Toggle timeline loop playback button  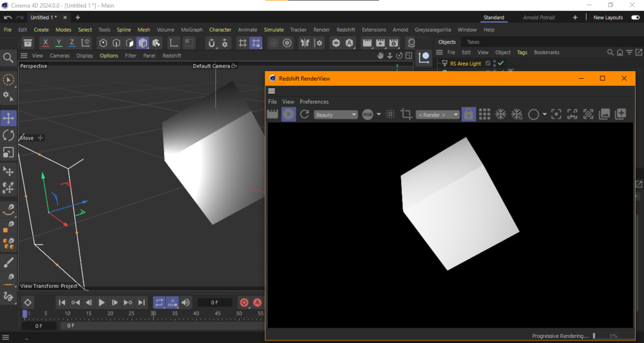pos(159,303)
